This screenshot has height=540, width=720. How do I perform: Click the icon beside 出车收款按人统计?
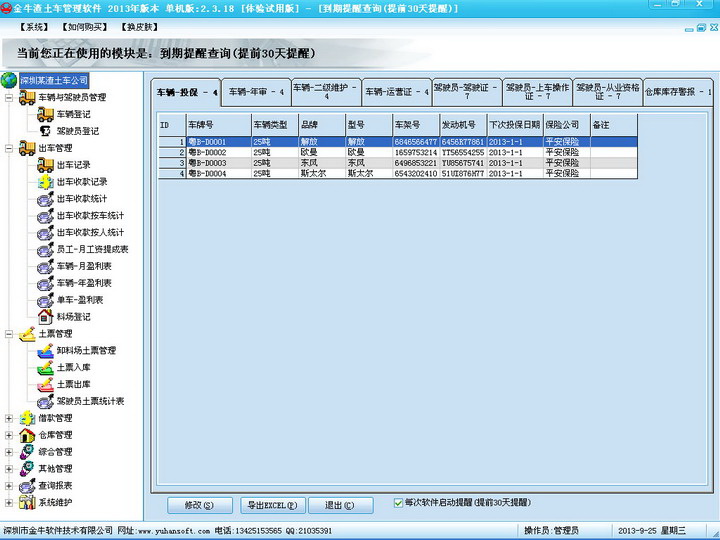tap(45, 232)
